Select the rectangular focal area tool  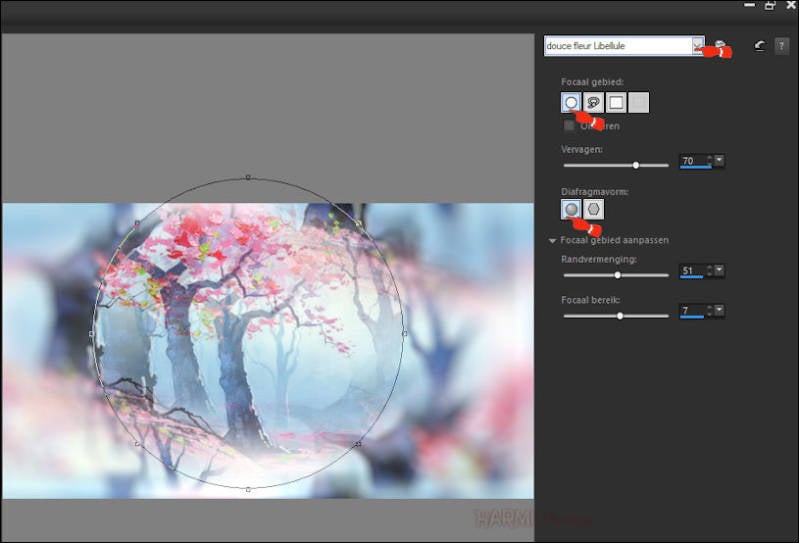point(617,102)
